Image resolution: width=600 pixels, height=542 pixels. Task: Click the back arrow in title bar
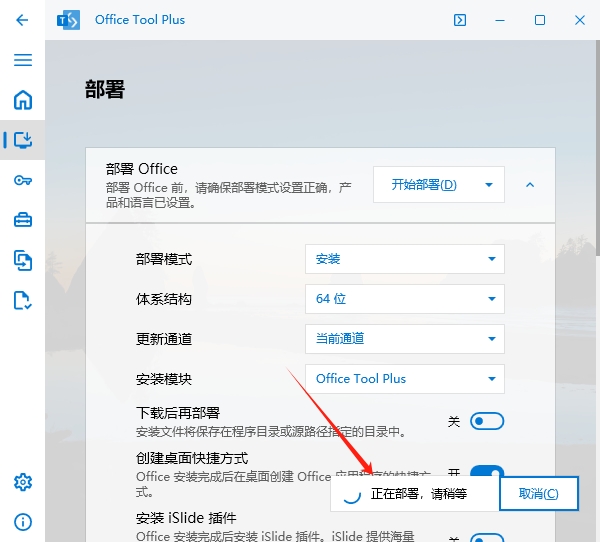click(x=22, y=20)
